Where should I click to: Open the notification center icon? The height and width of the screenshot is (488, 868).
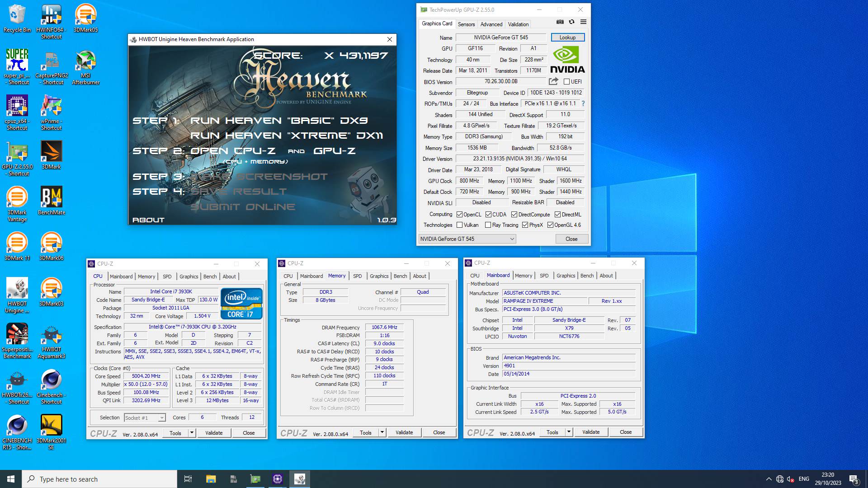854,479
